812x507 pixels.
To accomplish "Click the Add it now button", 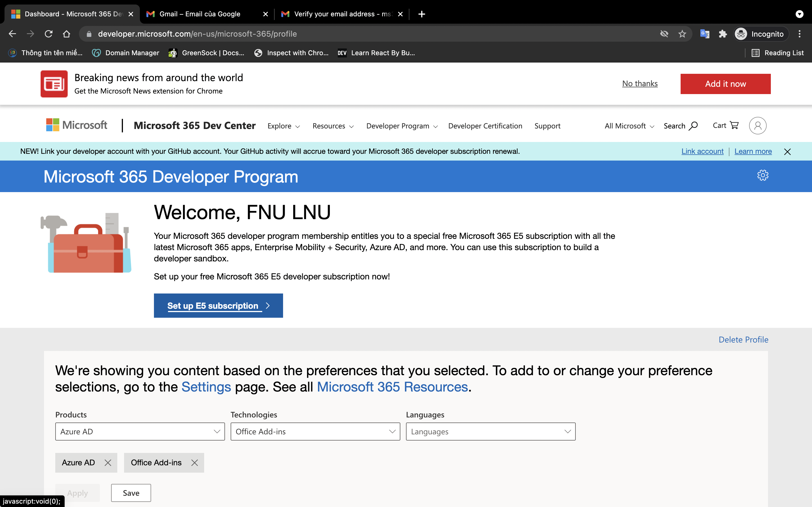I will [725, 84].
